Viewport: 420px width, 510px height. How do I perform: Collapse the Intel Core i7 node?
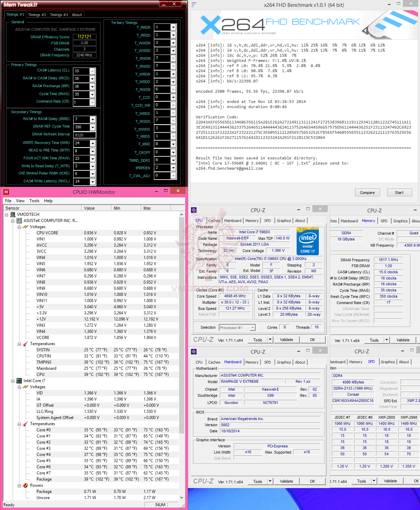[13, 381]
